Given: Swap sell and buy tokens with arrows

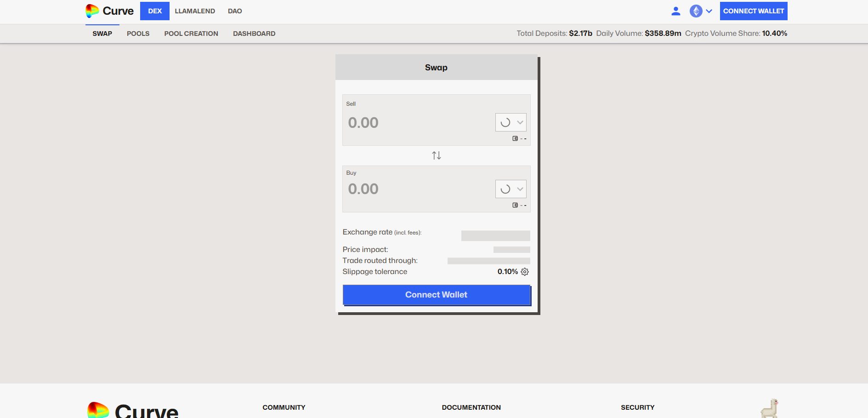Looking at the screenshot, I should coord(436,155).
